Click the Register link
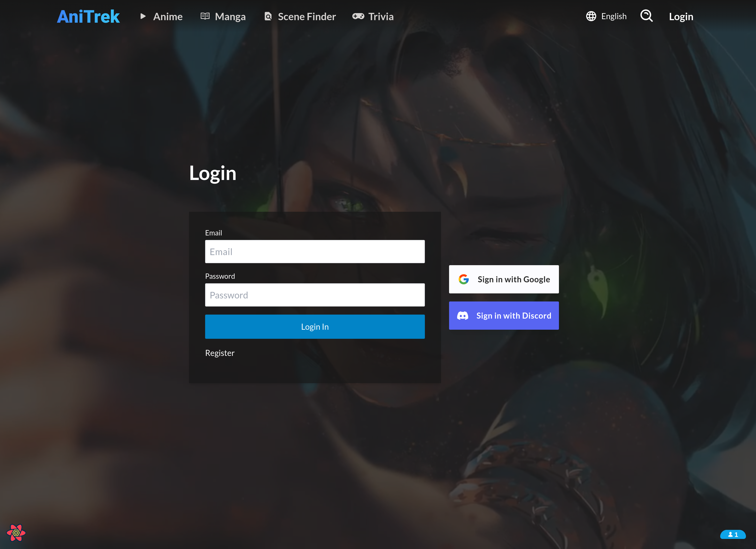Screen dimensions: 756x549 coord(219,352)
